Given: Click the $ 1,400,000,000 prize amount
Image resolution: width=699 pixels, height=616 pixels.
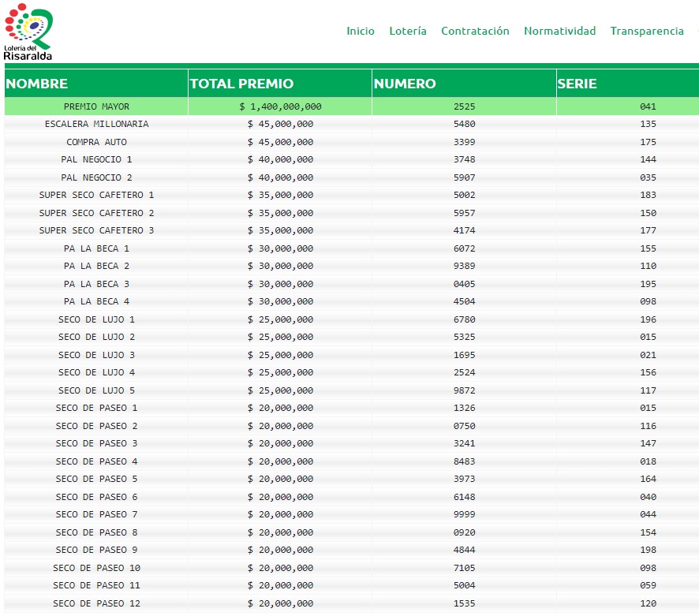Looking at the screenshot, I should (x=280, y=106).
